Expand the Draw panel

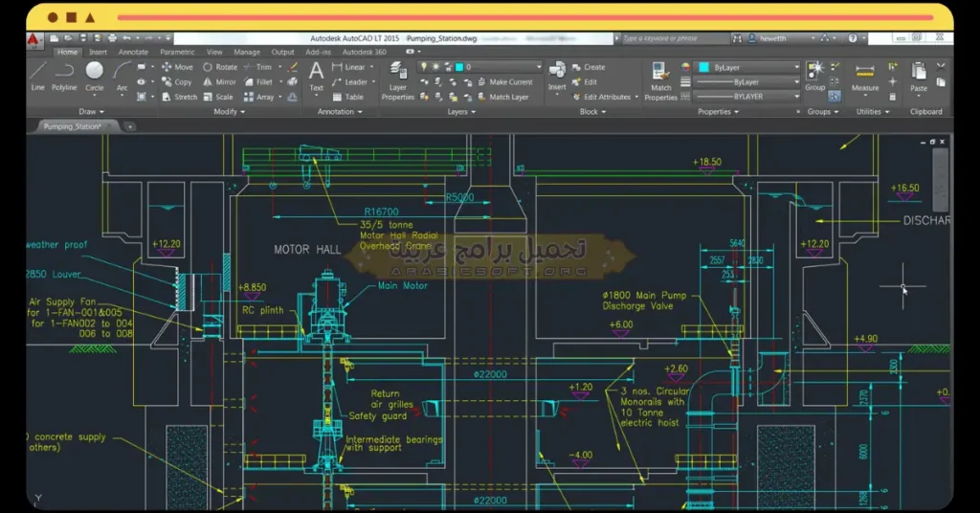pyautogui.click(x=91, y=111)
